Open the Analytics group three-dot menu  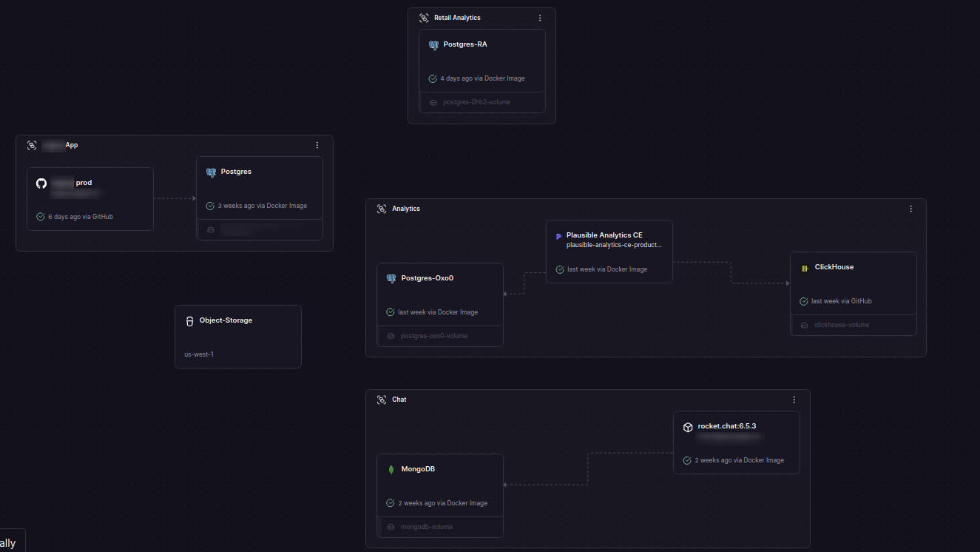911,209
